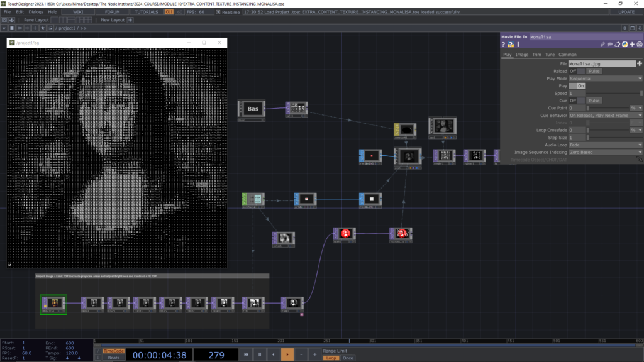644x362 pixels.
Task: Open the Play Mode Sequential dropdown
Action: point(606,79)
